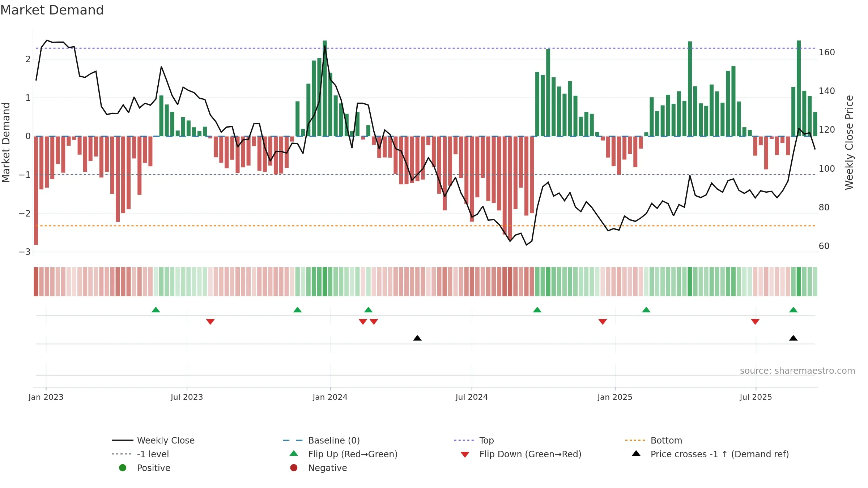Click the gray dotted -1 level sample in legend
The height and width of the screenshot is (488, 868).
pyautogui.click(x=122, y=454)
